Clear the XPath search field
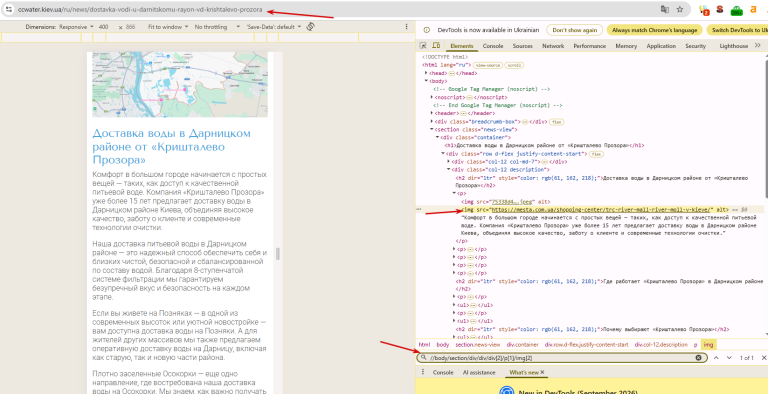This screenshot has width=768, height=394. coord(698,358)
